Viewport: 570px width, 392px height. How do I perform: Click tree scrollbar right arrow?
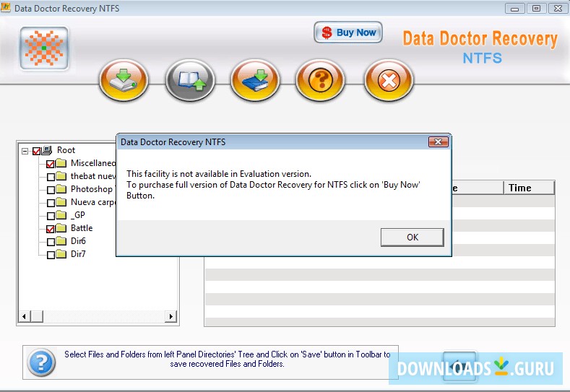[x=170, y=316]
